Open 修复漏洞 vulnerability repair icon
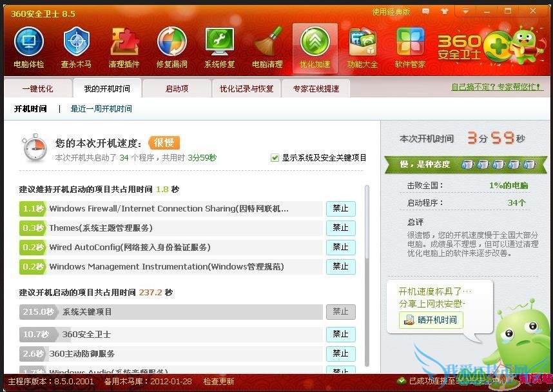Screen dimensions: 553x392 (171, 48)
